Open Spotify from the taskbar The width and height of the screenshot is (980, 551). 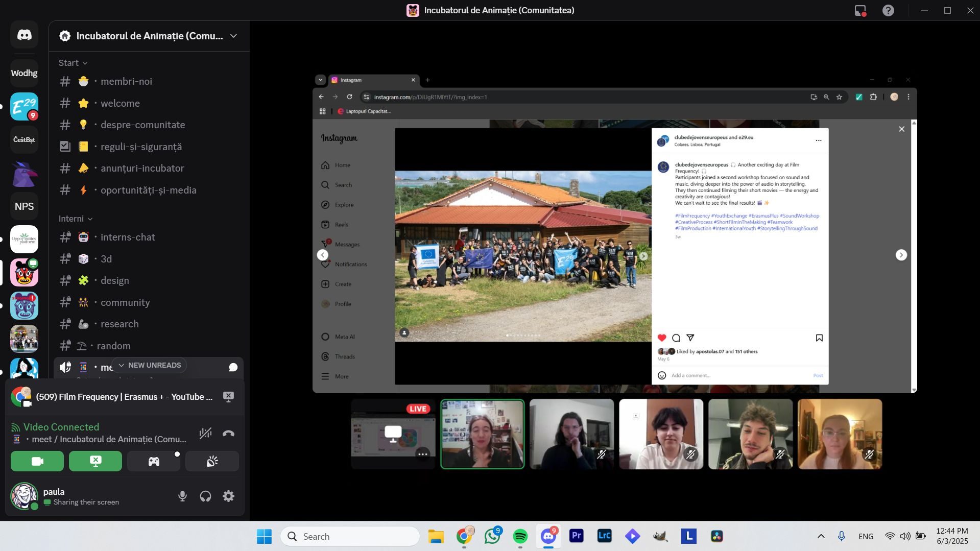coord(520,536)
